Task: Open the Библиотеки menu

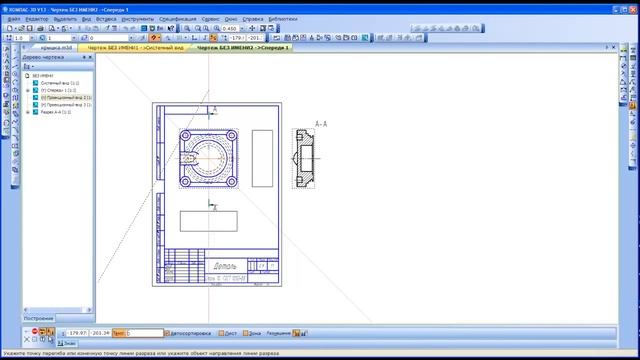Action: pos(283,19)
